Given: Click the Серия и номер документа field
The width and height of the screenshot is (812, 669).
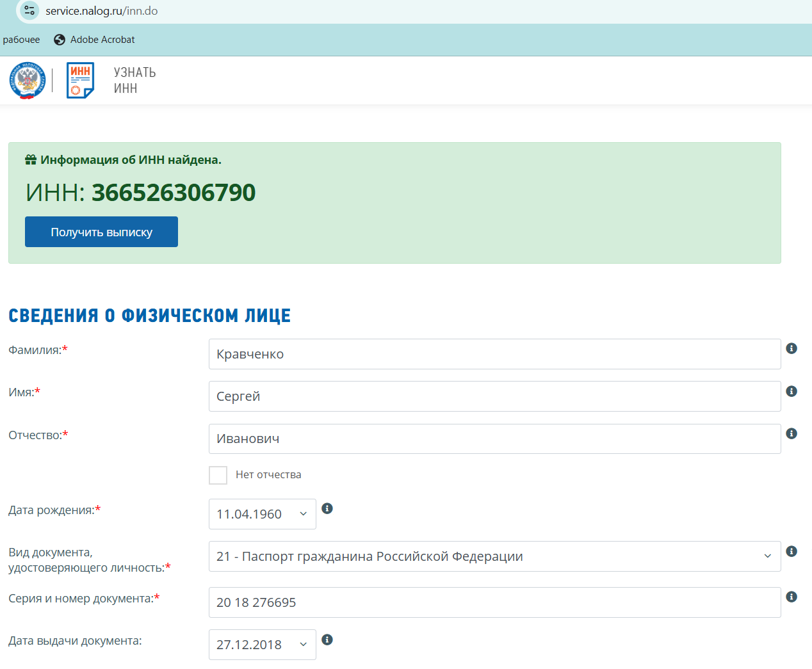Looking at the screenshot, I should pyautogui.click(x=494, y=602).
